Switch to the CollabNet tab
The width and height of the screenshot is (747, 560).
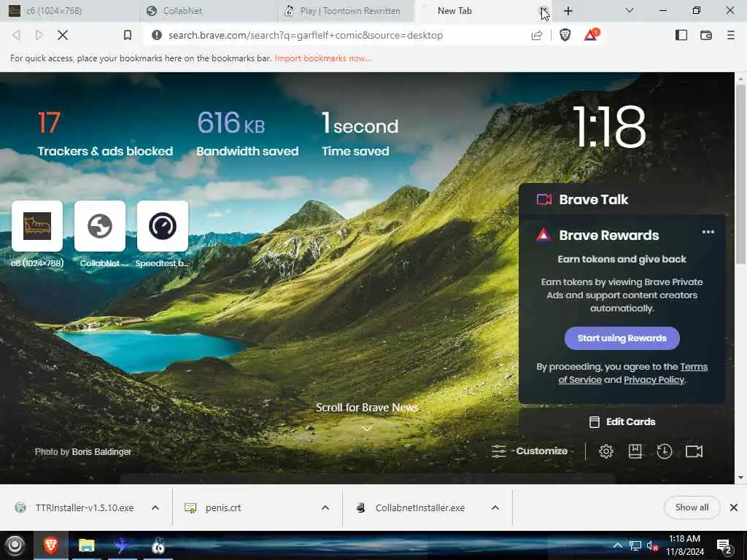209,11
